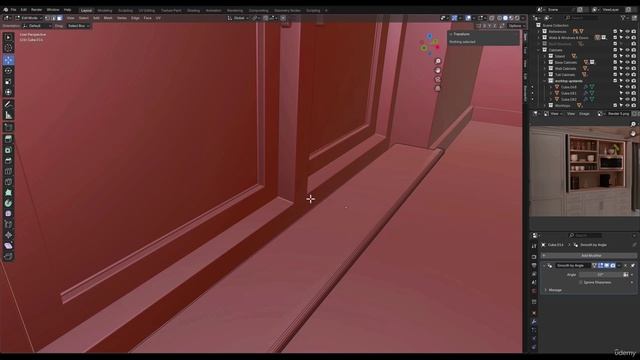This screenshot has width=640, height=360.
Task: Choose the Transform tool
Action: [8, 92]
